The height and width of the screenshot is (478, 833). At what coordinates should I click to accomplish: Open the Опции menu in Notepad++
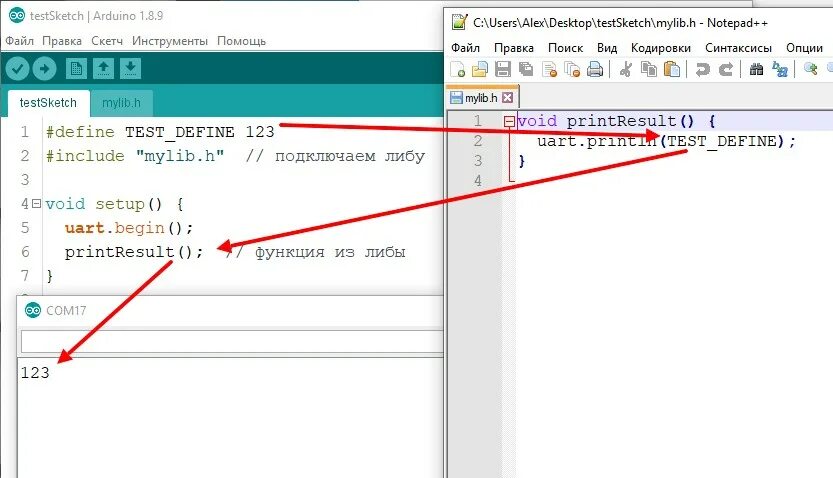[804, 48]
